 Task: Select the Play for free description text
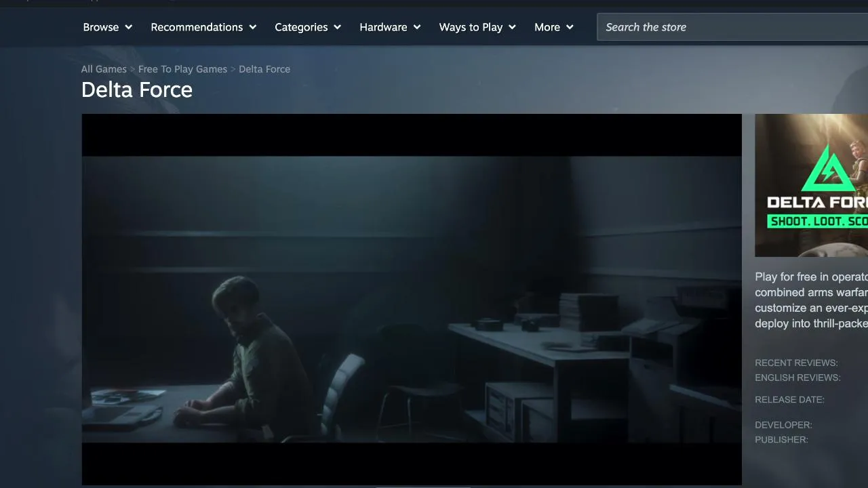811,300
